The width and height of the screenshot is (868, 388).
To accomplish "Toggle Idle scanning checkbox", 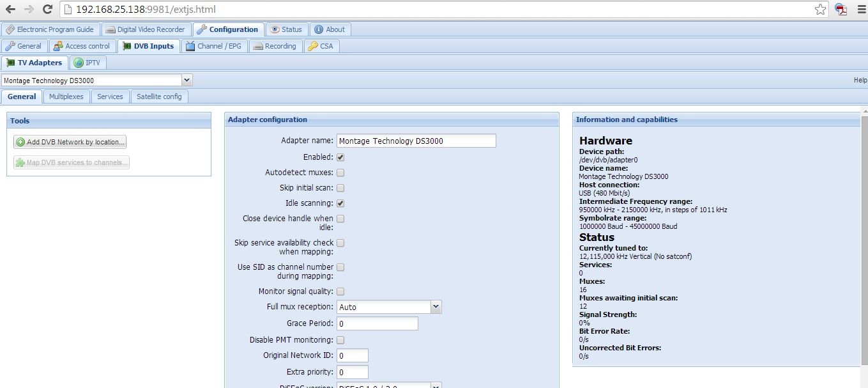I will point(340,203).
